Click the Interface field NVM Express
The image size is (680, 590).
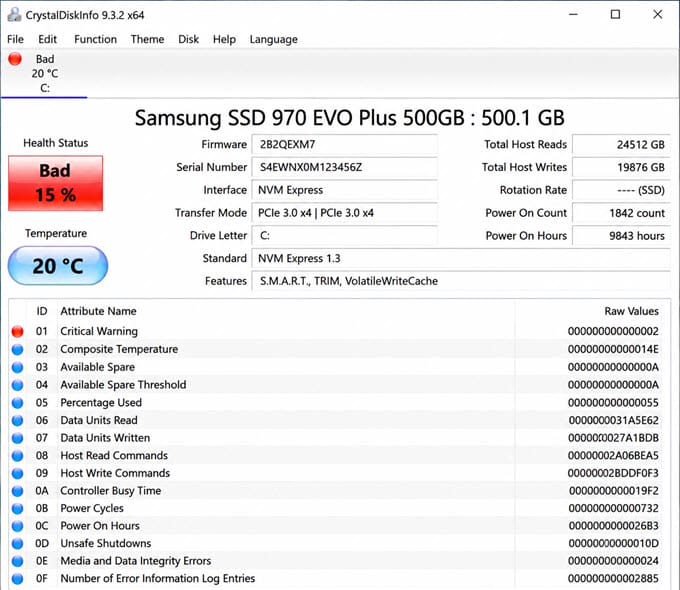344,190
